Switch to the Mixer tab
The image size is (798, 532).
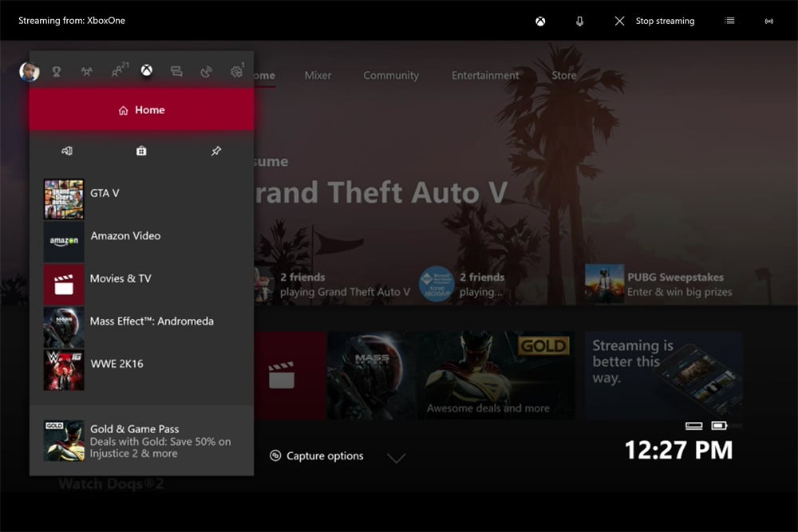pos(318,75)
